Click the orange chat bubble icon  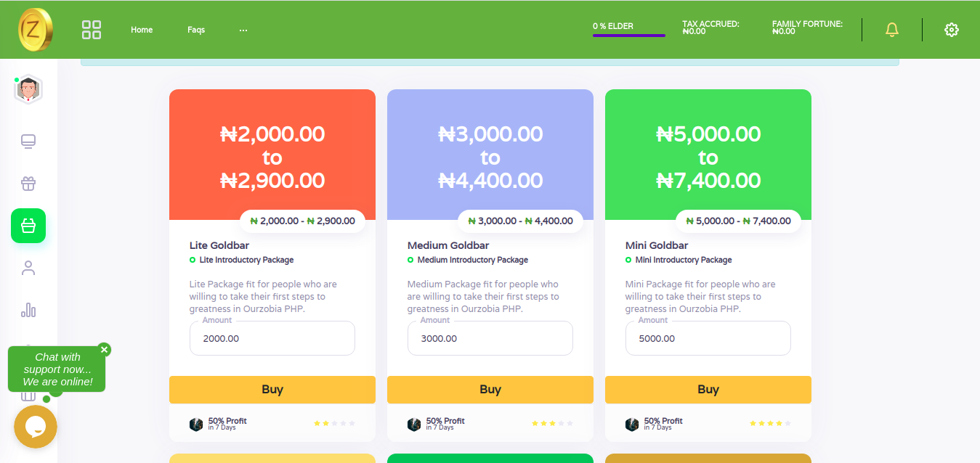pos(36,427)
